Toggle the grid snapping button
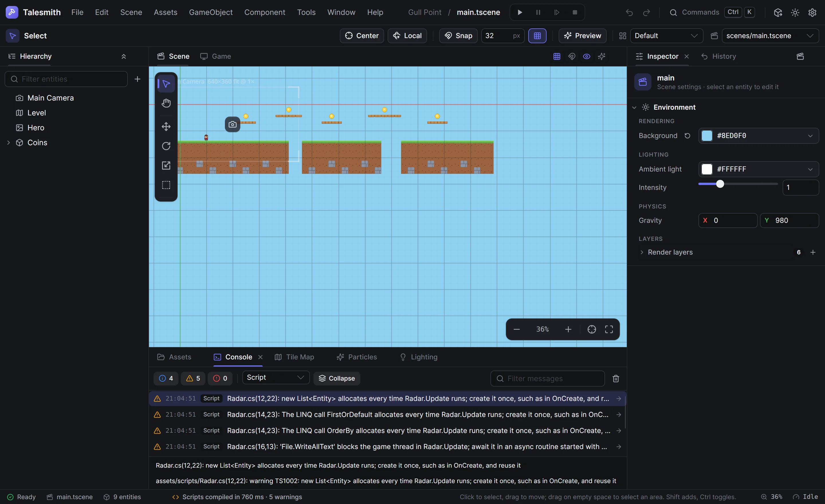Screen dimensions: 825x504 tap(537, 36)
